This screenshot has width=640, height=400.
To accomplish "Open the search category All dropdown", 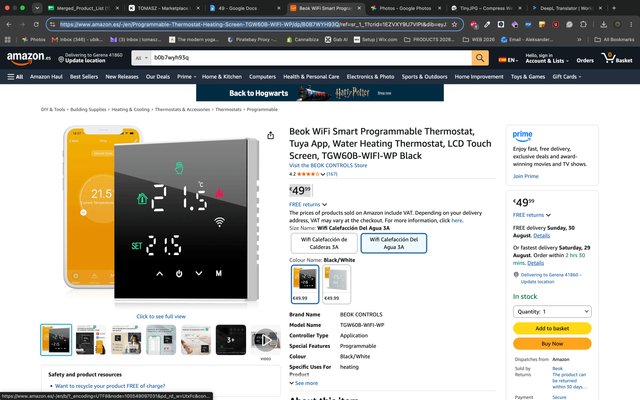I will [141, 58].
